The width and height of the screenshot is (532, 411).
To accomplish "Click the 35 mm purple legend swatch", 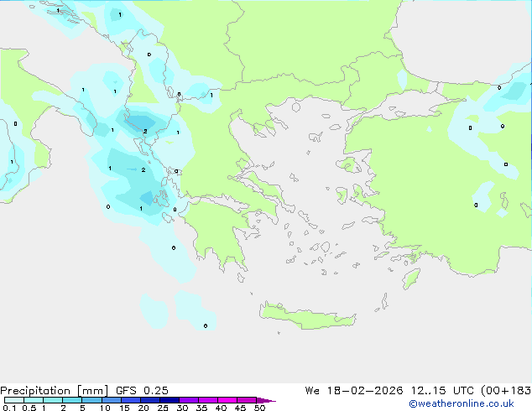I will pos(208,400).
